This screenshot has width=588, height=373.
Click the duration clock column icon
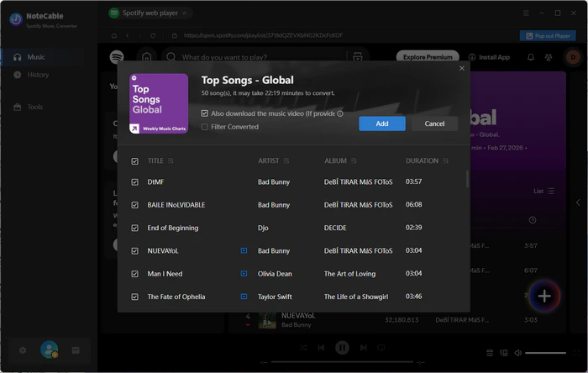532,220
